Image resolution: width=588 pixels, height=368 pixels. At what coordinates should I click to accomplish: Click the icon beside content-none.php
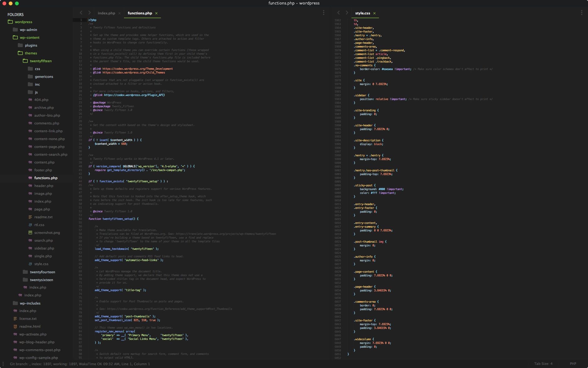point(30,139)
